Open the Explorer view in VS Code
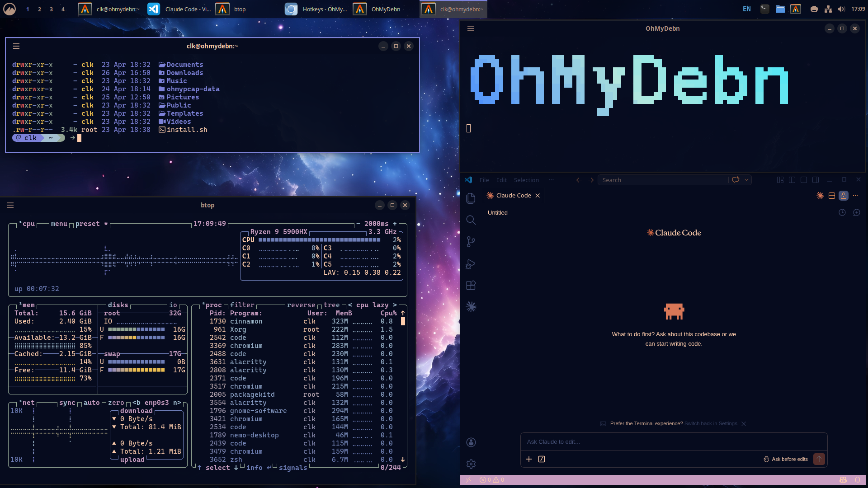 [471, 198]
